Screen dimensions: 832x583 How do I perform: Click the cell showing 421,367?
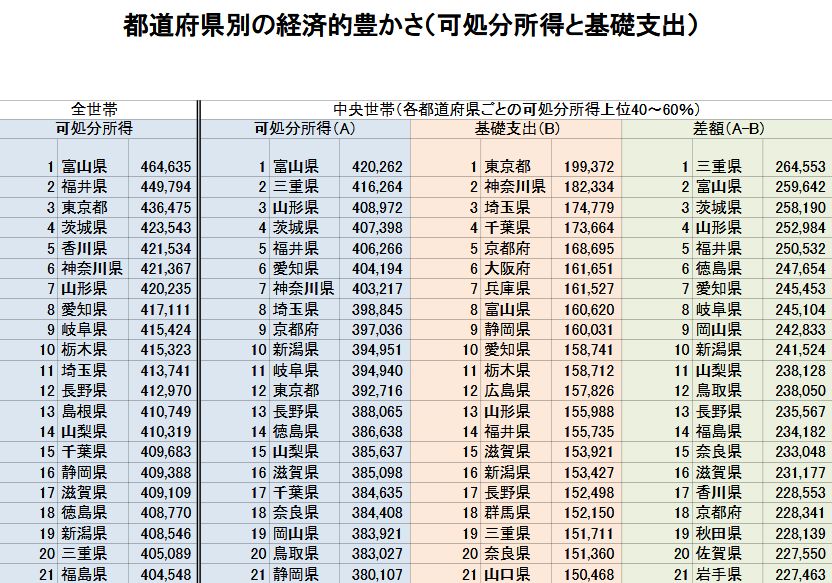coord(166,268)
